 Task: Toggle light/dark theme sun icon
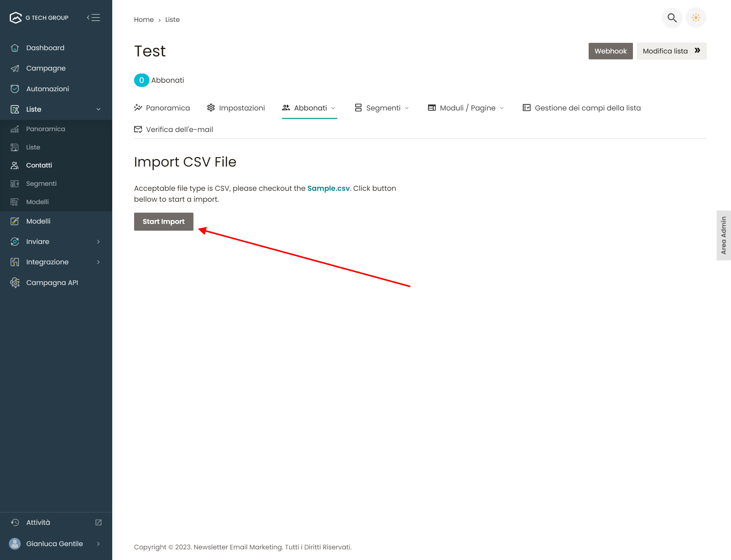pos(696,18)
